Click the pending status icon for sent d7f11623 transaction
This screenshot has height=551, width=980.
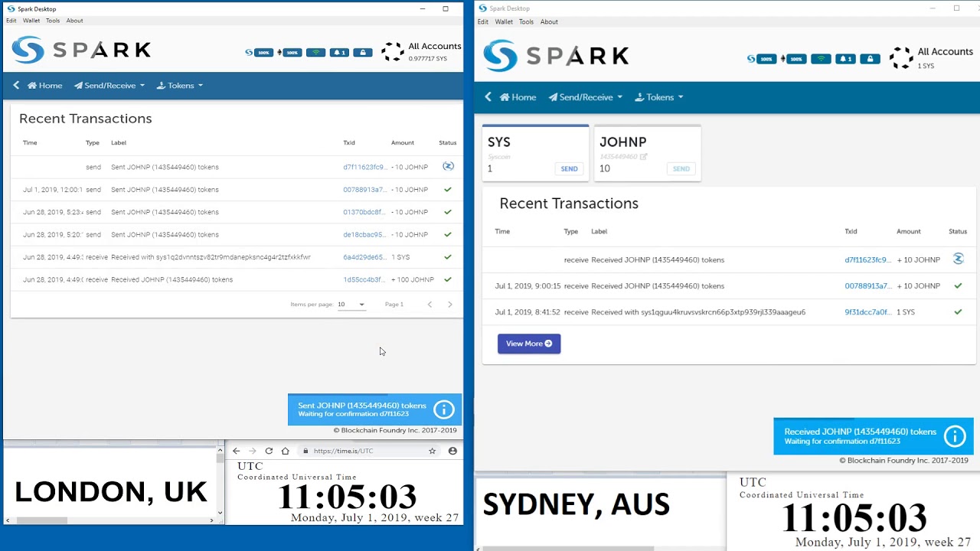pyautogui.click(x=448, y=166)
